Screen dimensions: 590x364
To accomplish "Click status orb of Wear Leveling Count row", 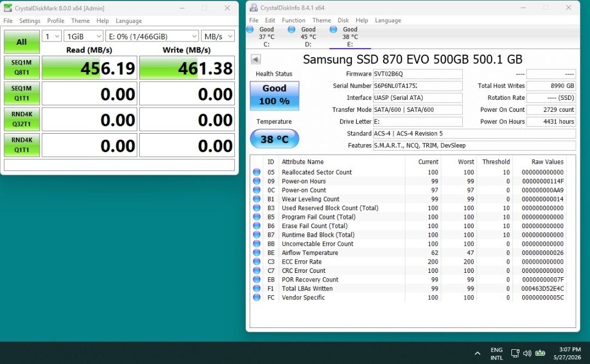I will [x=257, y=199].
